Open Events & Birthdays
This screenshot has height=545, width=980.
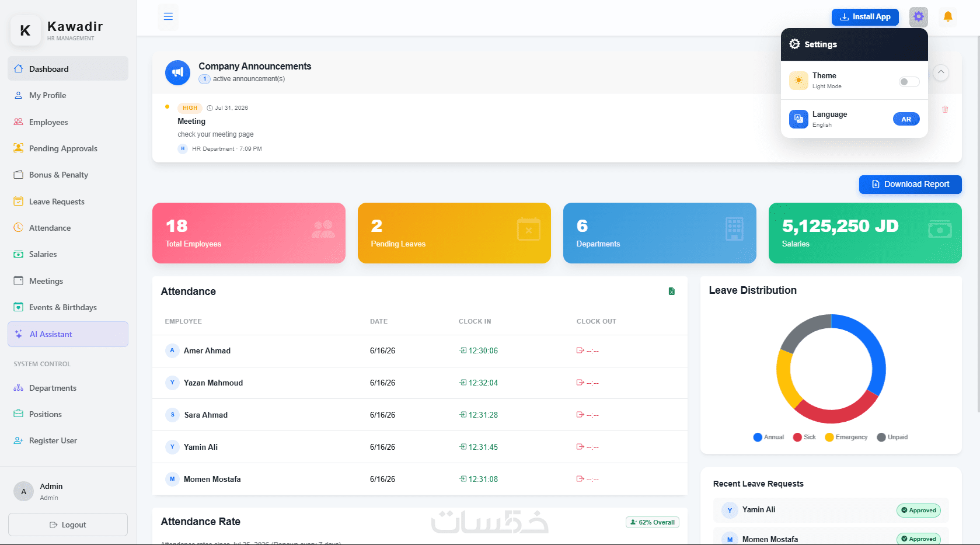point(68,307)
